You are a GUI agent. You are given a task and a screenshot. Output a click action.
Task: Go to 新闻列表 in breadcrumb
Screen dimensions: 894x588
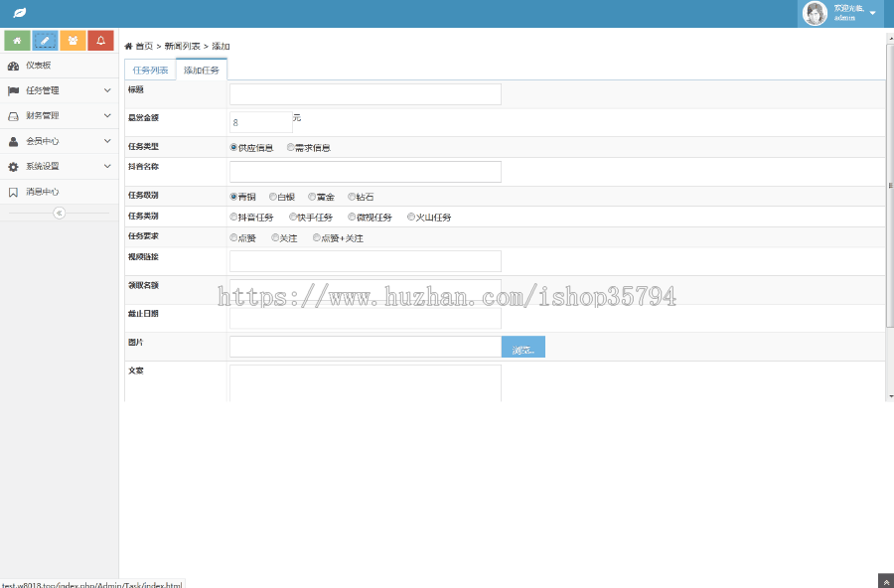(x=183, y=47)
